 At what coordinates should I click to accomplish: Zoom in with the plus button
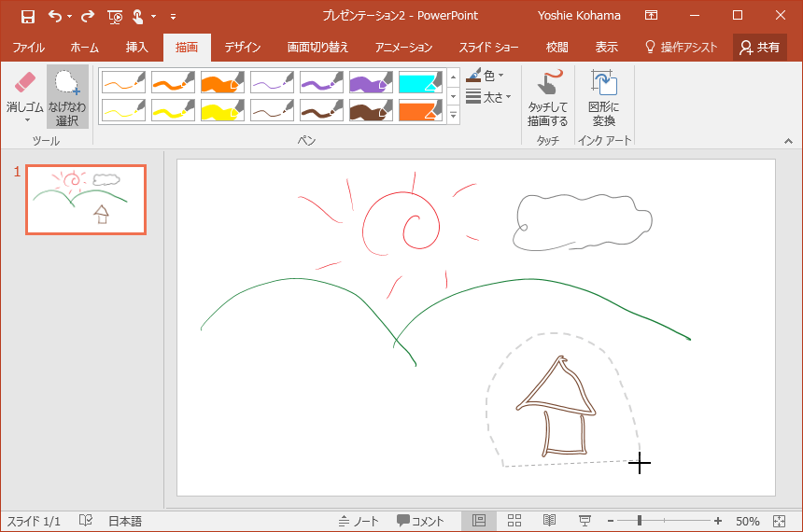(718, 521)
